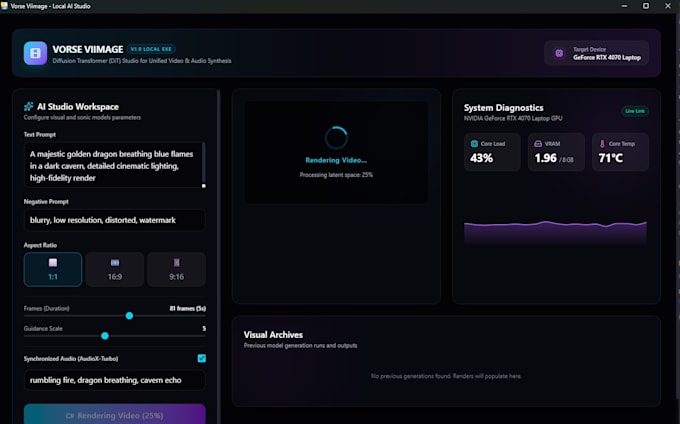The image size is (680, 424).
Task: Select the 9:16 aspect ratio option
Action: tap(177, 269)
